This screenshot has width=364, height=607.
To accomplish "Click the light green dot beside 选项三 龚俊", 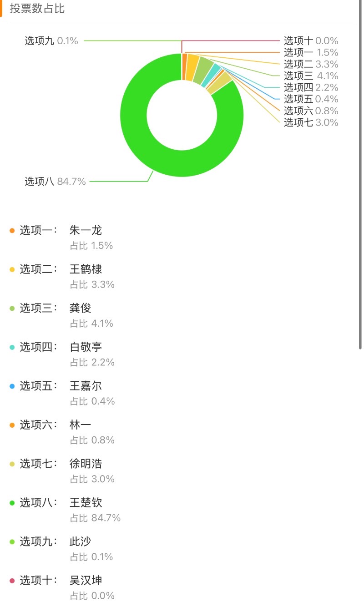I will [x=12, y=309].
